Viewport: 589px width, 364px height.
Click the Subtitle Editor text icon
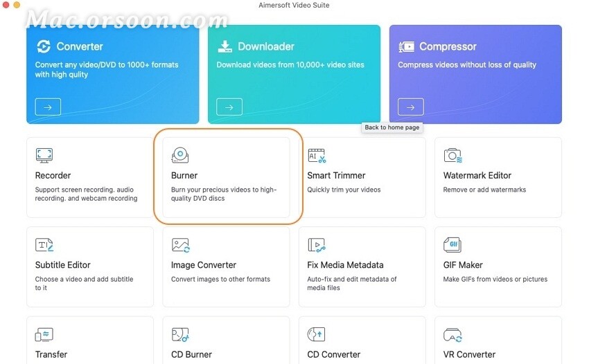pos(44,245)
